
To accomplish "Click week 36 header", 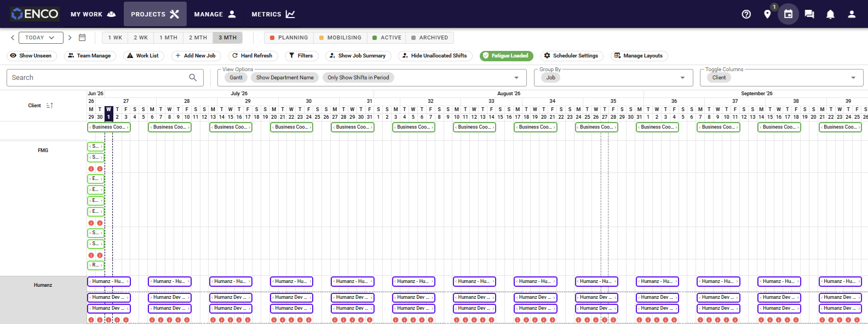I will pos(674,101).
